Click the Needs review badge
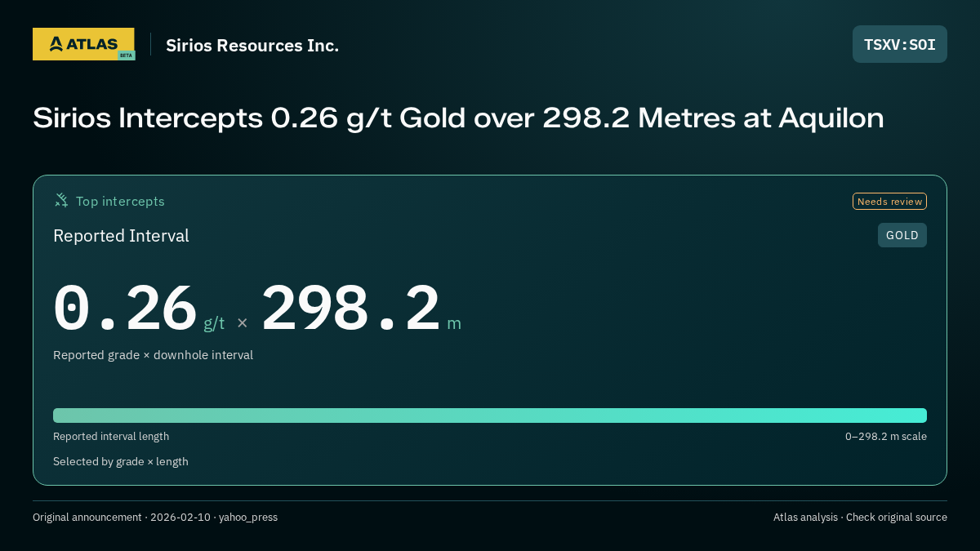Screen dimensions: 980x551 click(889, 202)
